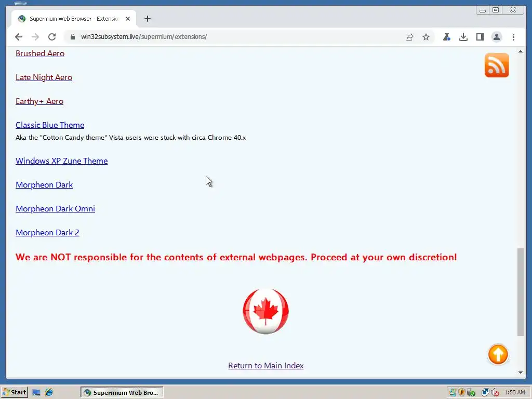Open the Morpheon Dark Omni link
The height and width of the screenshot is (399, 532).
tap(55, 209)
